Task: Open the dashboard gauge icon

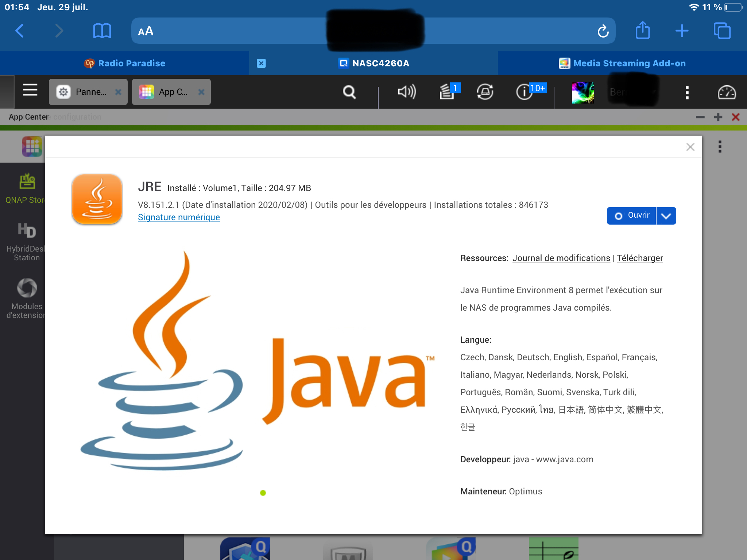Action: coord(726,93)
